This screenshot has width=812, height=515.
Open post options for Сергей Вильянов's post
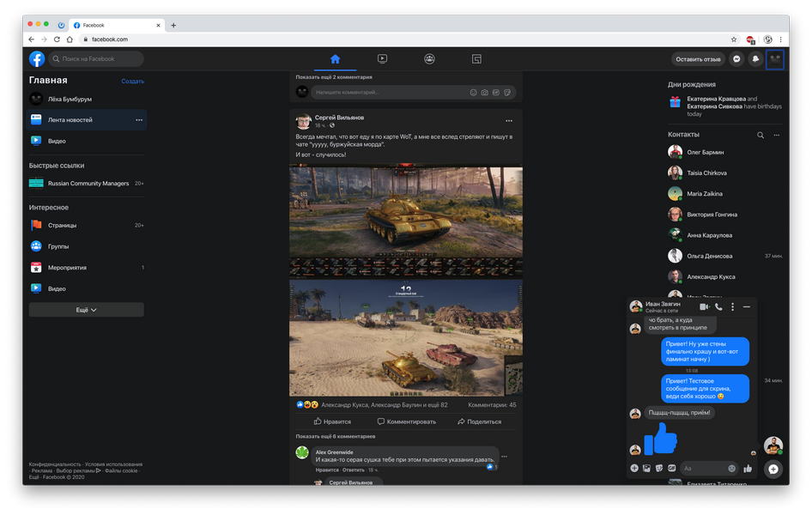tap(509, 121)
